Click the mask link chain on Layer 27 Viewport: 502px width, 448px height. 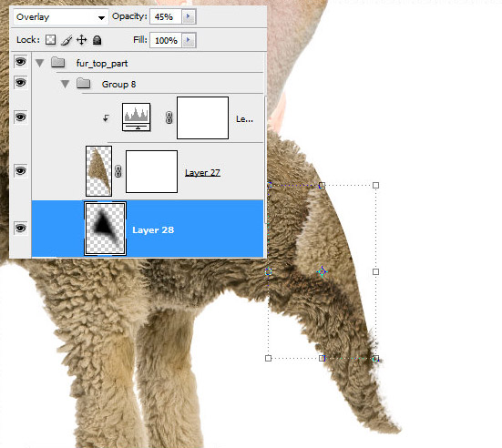coord(118,171)
